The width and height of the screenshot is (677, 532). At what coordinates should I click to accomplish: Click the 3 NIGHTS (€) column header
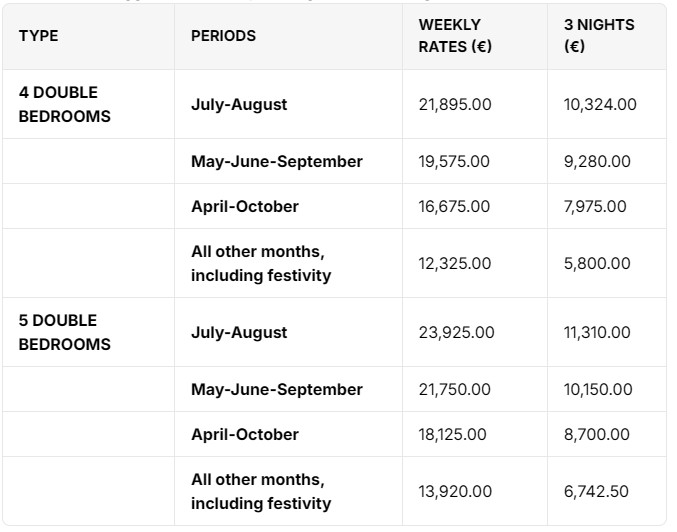tap(599, 36)
